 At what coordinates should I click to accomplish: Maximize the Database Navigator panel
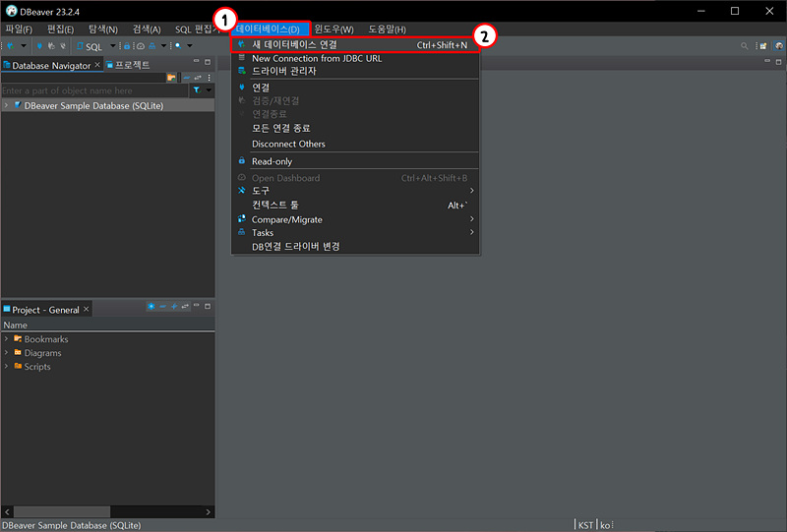pos(208,62)
